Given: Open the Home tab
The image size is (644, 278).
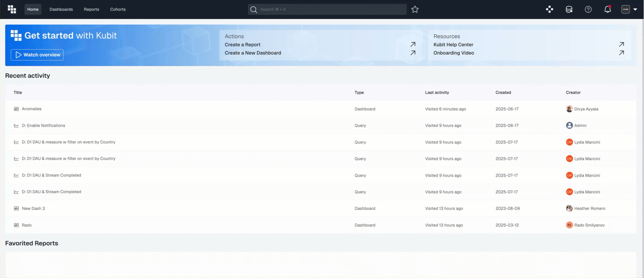Looking at the screenshot, I should click(x=33, y=9).
